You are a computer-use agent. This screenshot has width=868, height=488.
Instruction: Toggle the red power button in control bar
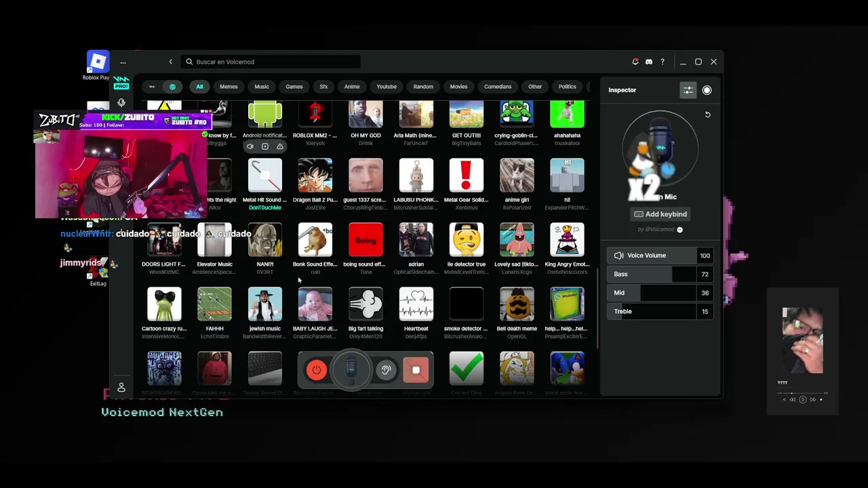click(x=316, y=370)
